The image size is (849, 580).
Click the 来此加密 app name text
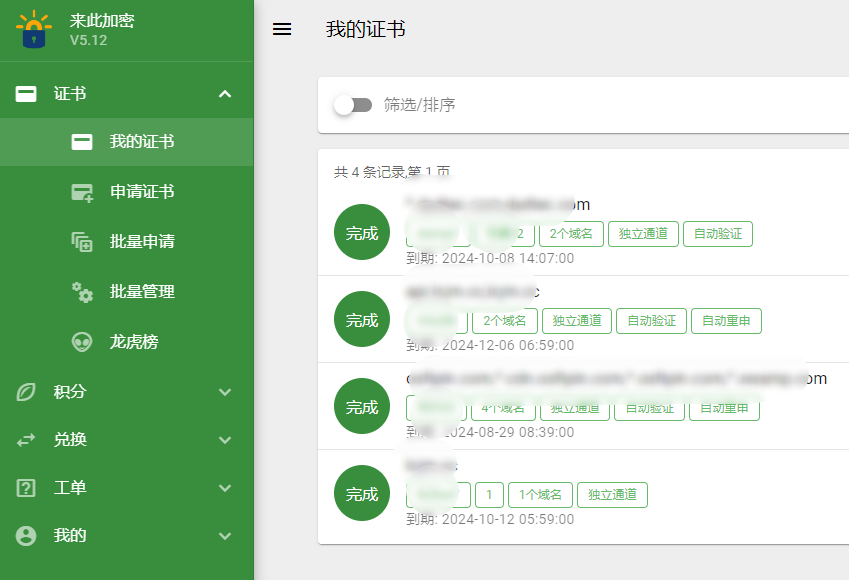pyautogui.click(x=102, y=21)
